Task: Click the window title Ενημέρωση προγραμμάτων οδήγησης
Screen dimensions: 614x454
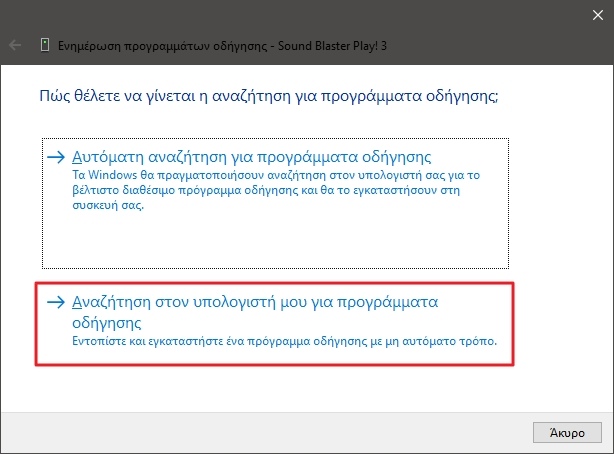Action: 158,45
